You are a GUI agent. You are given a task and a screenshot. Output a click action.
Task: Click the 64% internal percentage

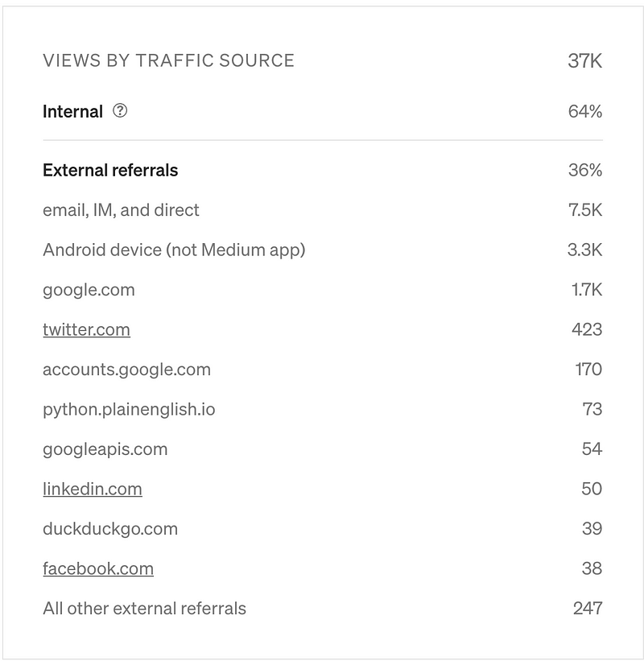pyautogui.click(x=584, y=111)
